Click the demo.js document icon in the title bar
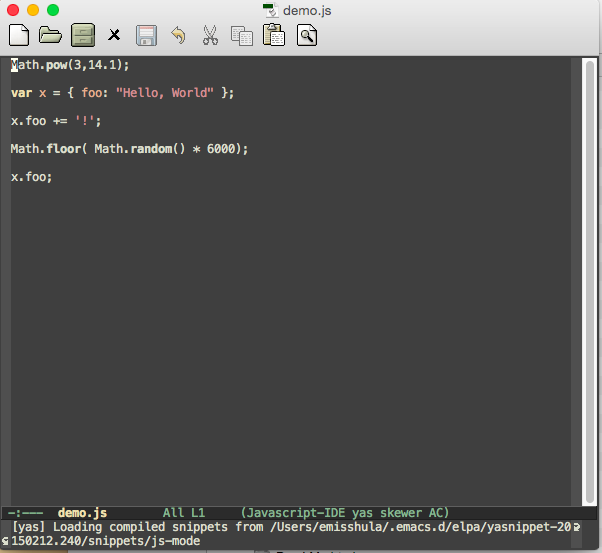Image resolution: width=602 pixels, height=553 pixels. point(271,10)
